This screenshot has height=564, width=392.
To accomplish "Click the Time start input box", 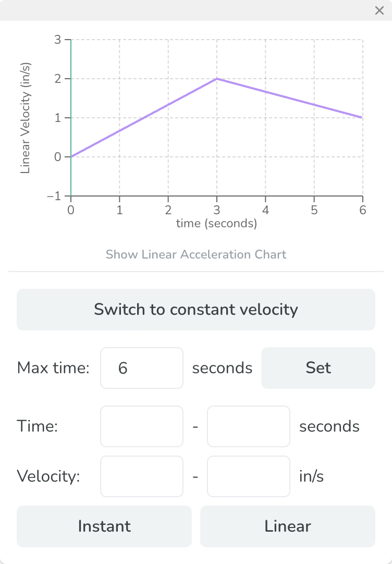I will point(142,426).
